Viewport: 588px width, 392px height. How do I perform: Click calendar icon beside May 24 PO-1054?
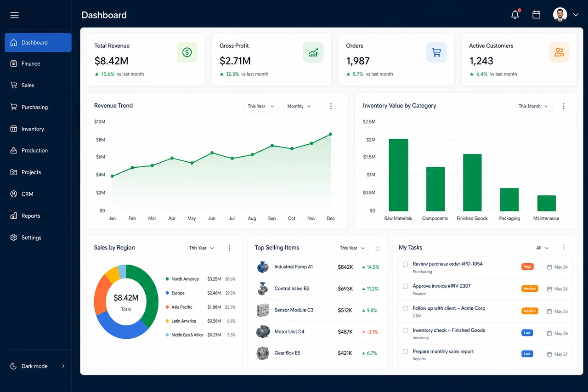[x=549, y=267]
